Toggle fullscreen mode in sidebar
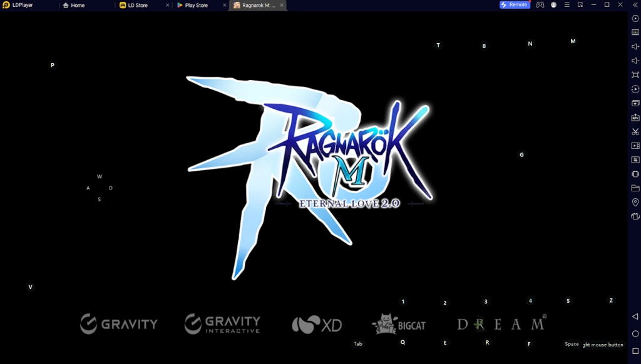641x364 pixels. point(635,75)
